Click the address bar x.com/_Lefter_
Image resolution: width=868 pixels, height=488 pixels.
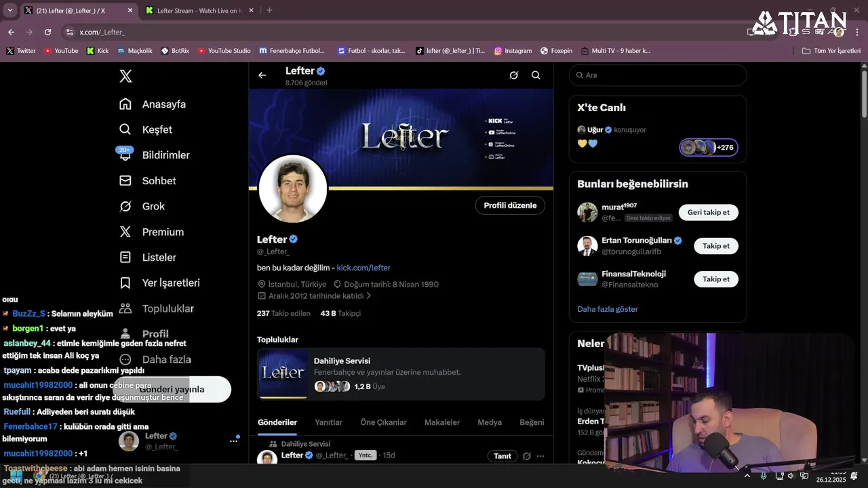[102, 32]
